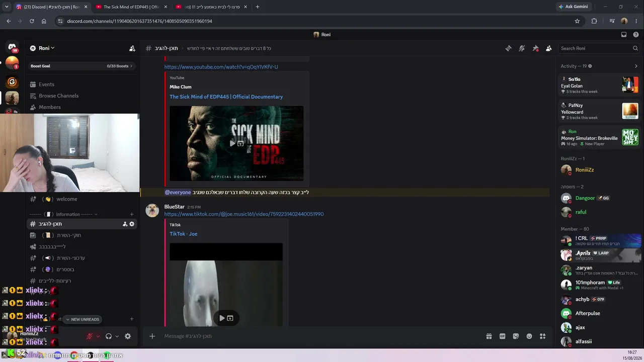Toggle microphone mute in user panel

(x=90, y=336)
